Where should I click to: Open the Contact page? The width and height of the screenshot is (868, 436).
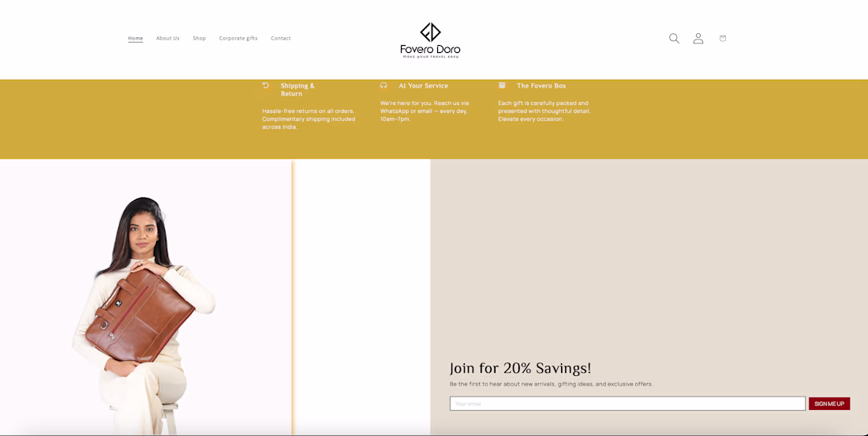(281, 38)
